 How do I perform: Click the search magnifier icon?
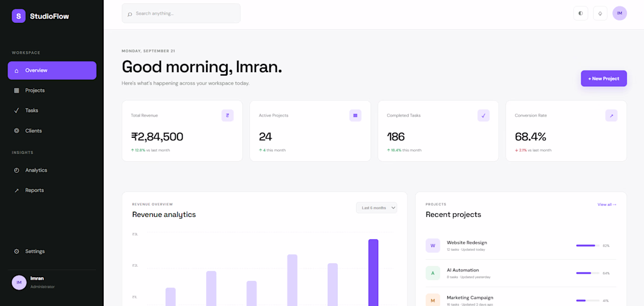tap(130, 14)
